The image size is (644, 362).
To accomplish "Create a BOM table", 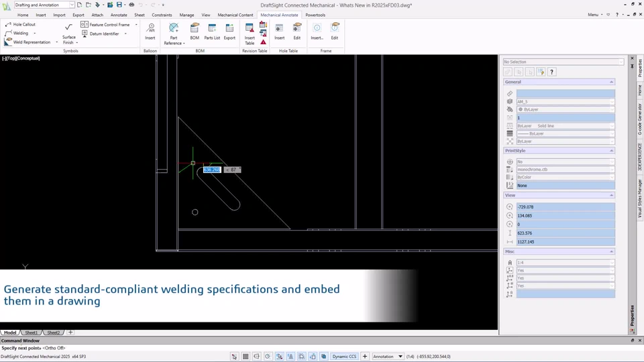I will click(195, 32).
